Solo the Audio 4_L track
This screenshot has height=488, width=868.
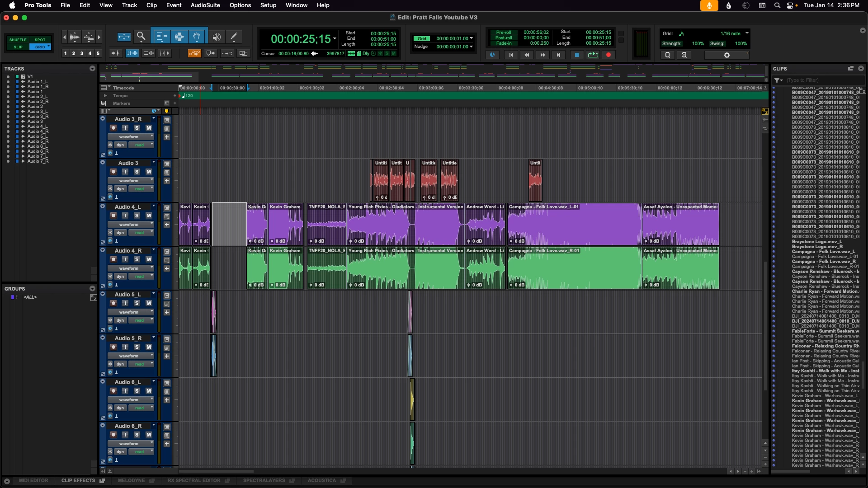tap(137, 216)
